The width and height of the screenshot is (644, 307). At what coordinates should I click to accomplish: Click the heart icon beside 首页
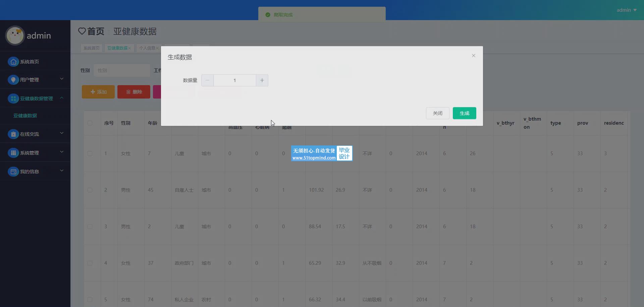[82, 31]
